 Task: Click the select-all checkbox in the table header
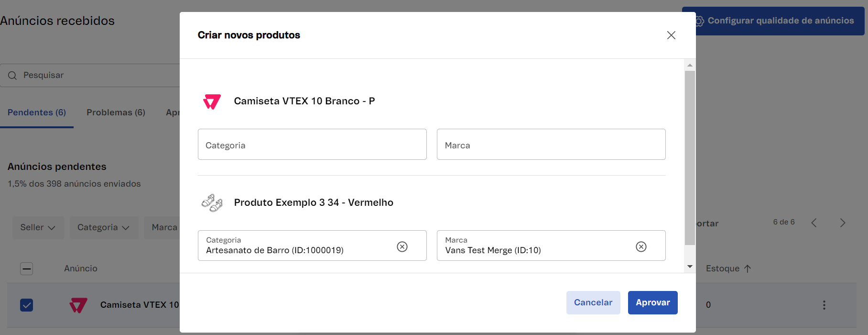pos(27,268)
